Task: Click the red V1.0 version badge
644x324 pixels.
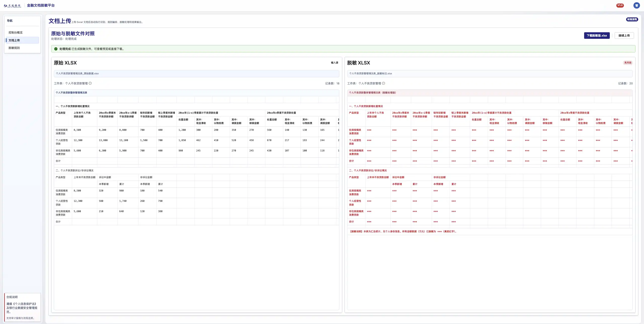Action: point(620,5)
